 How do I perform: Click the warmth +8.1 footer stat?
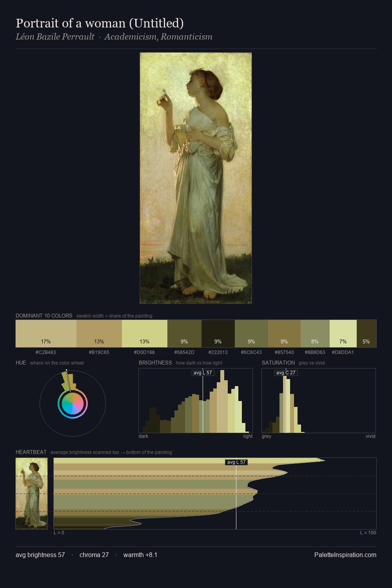pyautogui.click(x=140, y=555)
